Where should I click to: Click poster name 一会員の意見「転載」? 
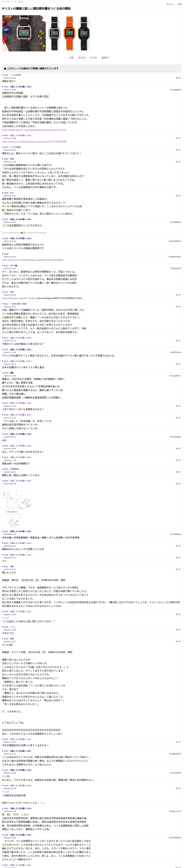18,304
